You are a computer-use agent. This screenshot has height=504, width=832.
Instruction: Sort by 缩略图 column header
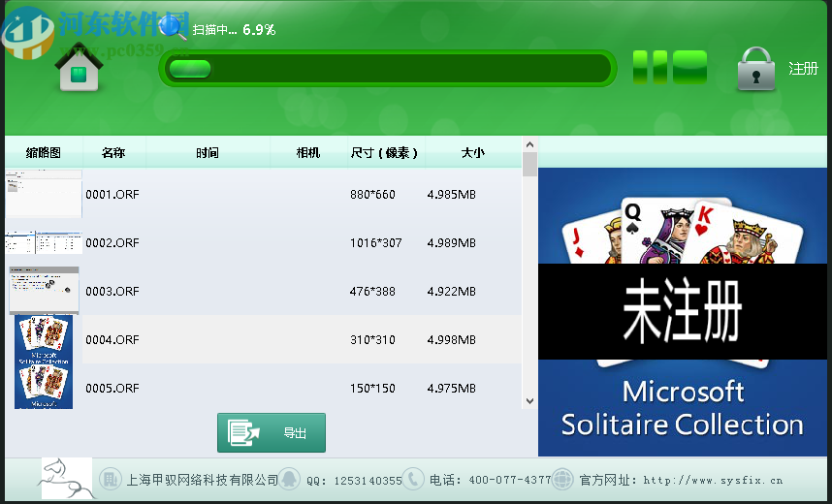[44, 153]
